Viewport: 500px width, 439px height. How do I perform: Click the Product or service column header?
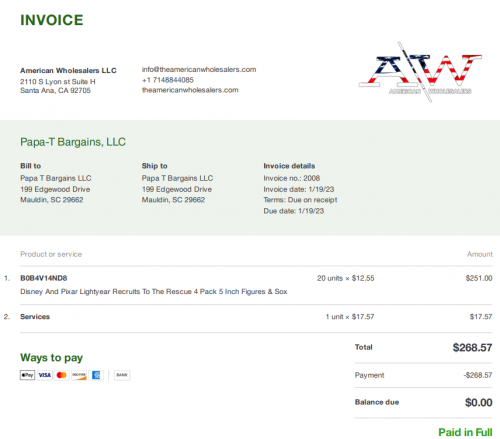pyautogui.click(x=51, y=254)
